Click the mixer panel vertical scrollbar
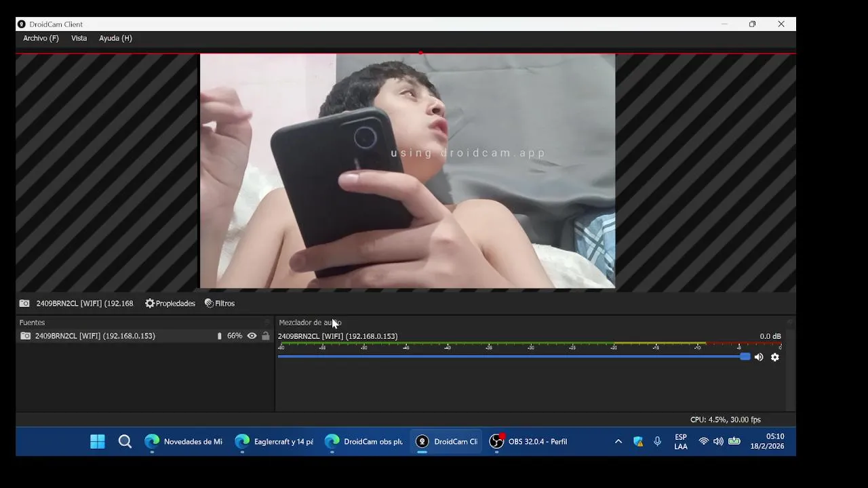Image resolution: width=868 pixels, height=488 pixels. [791, 369]
